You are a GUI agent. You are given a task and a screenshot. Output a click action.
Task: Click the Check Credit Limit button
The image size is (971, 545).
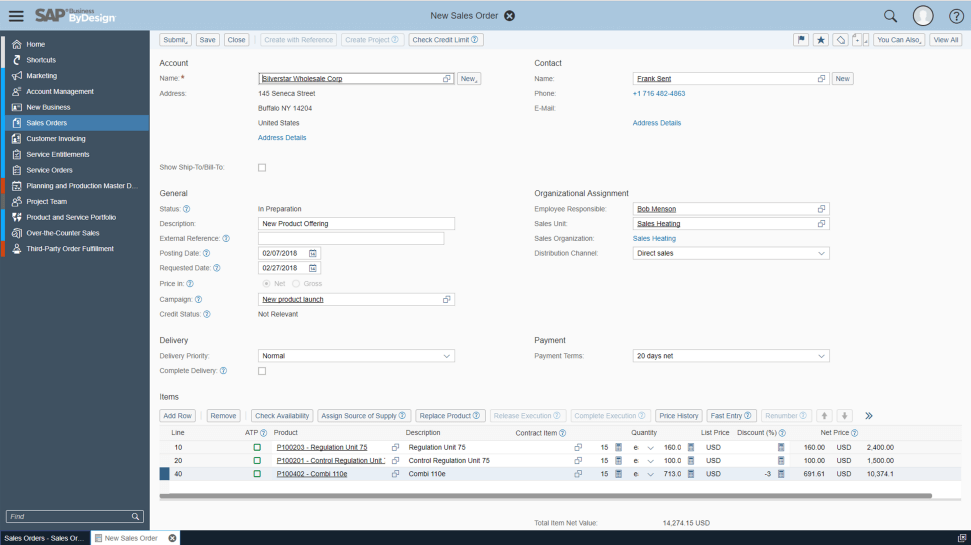(x=446, y=40)
